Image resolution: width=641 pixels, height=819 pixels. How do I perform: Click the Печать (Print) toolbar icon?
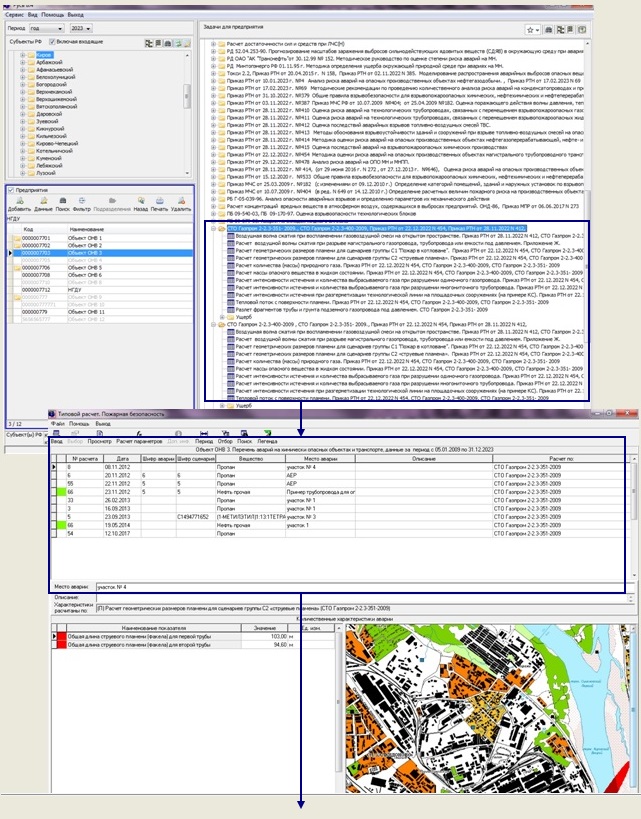click(x=160, y=202)
